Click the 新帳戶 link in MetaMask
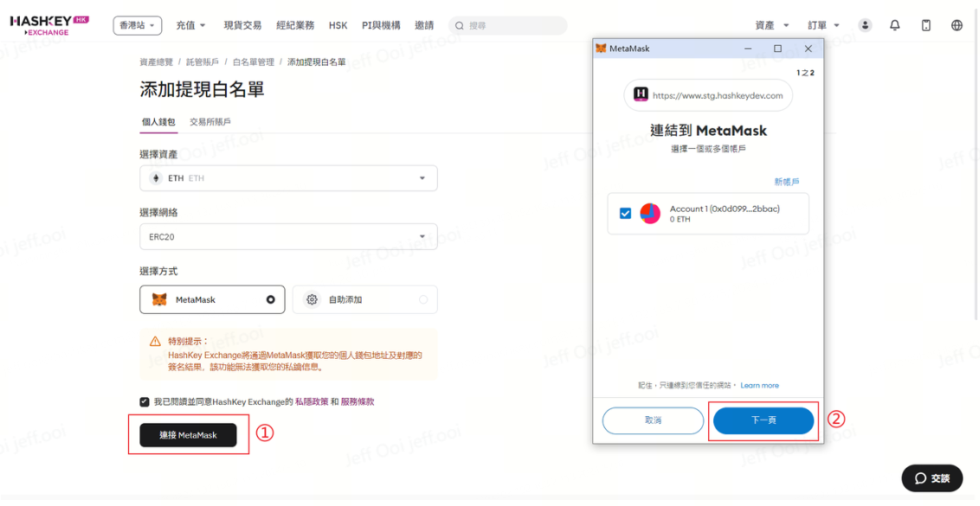 point(786,182)
